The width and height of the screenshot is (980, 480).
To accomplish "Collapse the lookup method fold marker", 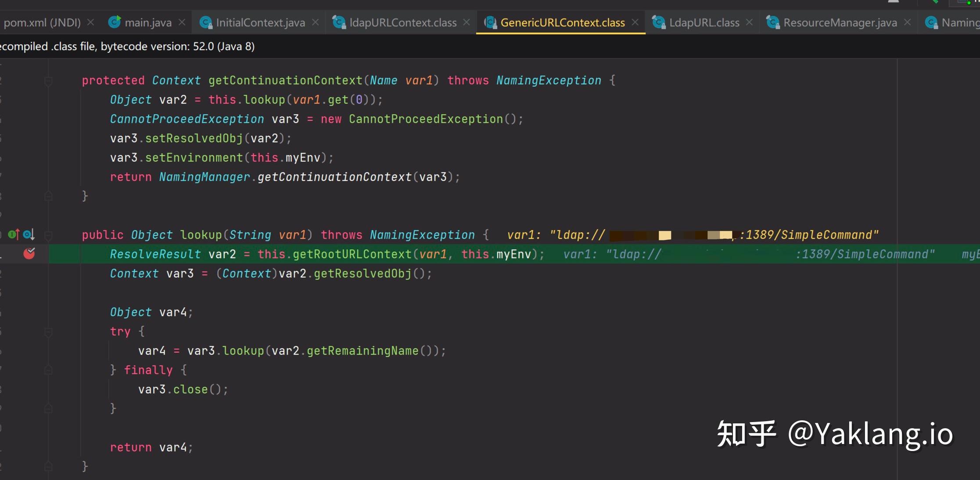I will coord(48,236).
